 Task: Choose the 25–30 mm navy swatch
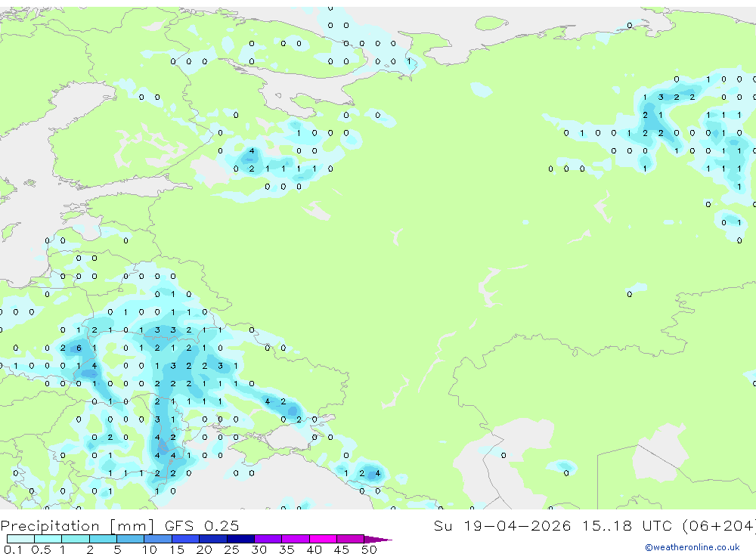[x=240, y=539]
